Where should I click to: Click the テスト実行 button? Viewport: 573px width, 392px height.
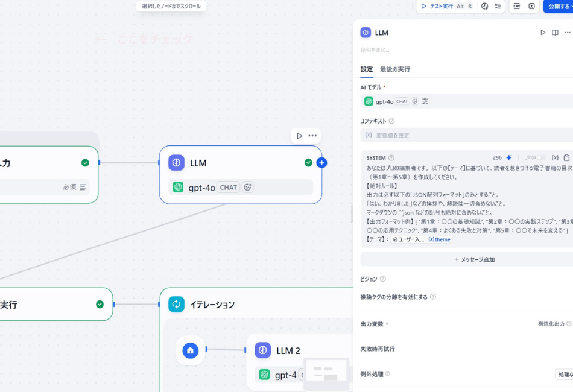coord(437,6)
